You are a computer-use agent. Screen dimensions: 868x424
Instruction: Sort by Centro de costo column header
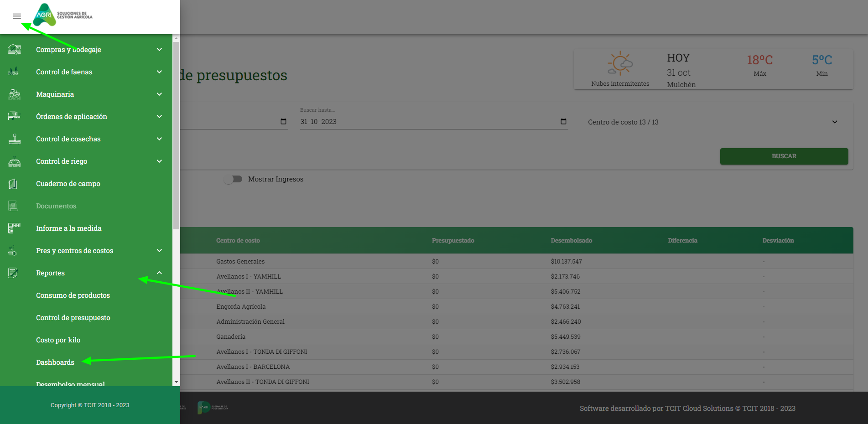tap(238, 240)
